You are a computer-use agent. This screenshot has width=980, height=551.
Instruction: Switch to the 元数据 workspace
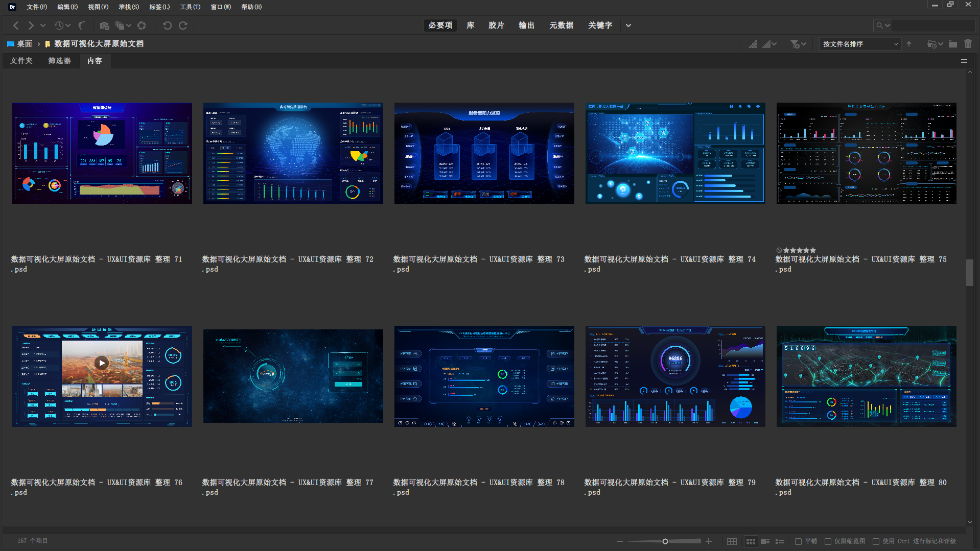pyautogui.click(x=561, y=26)
